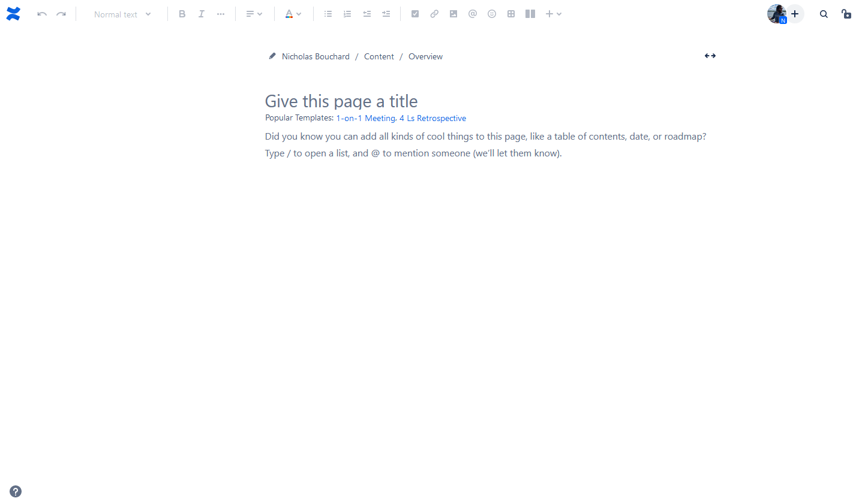Click the Confluence logo icon
The width and height of the screenshot is (856, 504).
pos(13,14)
